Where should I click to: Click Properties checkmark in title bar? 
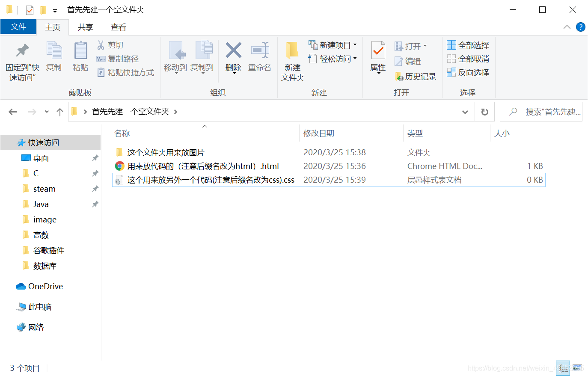[x=30, y=9]
